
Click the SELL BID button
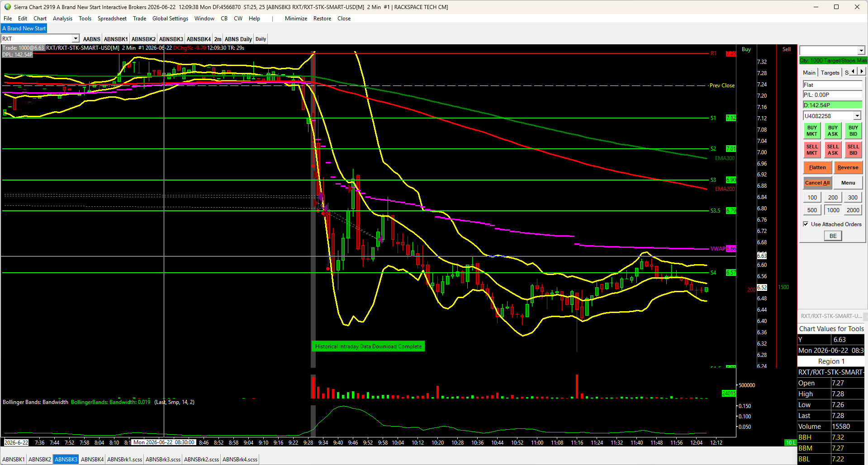click(853, 150)
